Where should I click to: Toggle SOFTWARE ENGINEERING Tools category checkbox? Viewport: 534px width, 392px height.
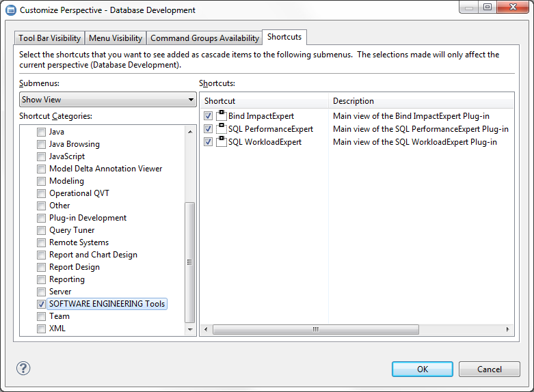(x=42, y=304)
